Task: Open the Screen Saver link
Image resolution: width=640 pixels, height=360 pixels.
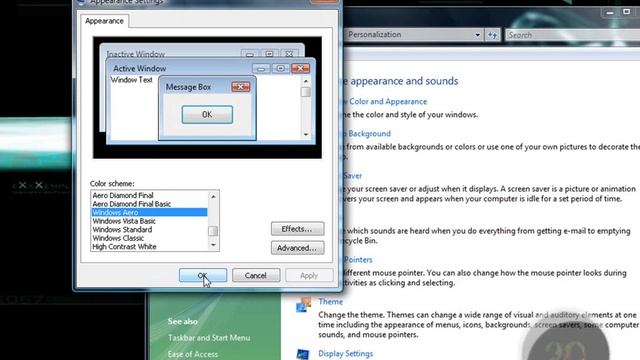Action: (x=353, y=176)
